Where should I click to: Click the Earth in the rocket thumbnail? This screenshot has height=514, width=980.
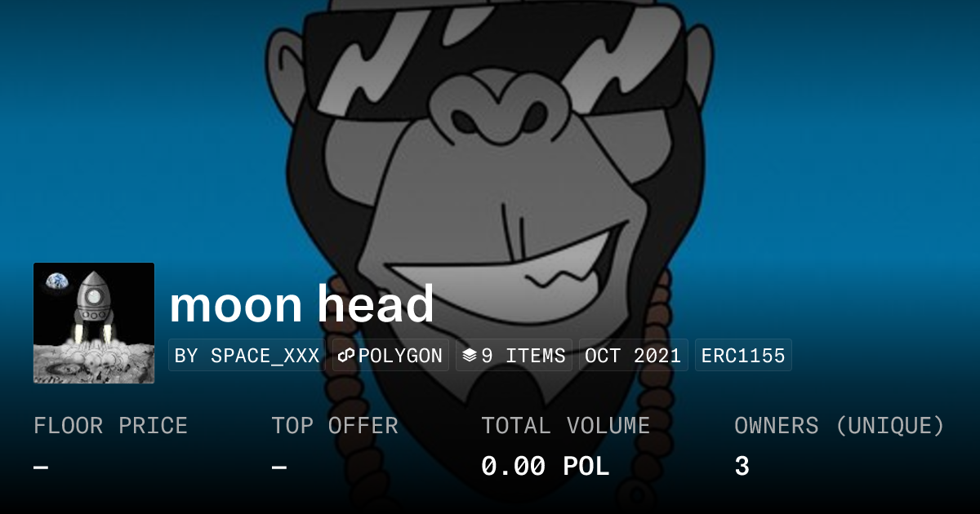[58, 281]
